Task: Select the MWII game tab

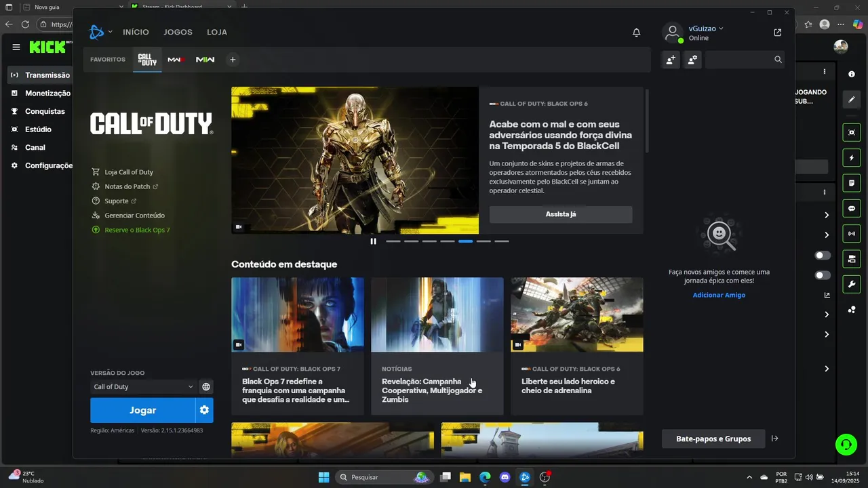Action: [205, 60]
